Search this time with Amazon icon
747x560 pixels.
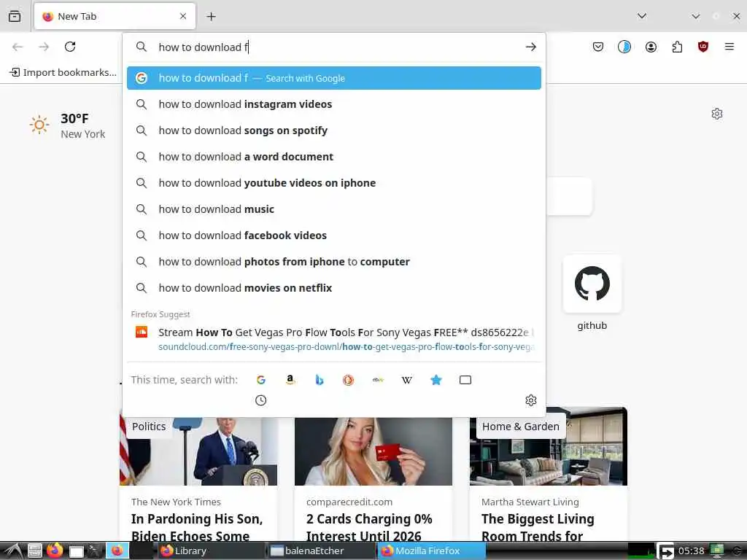tap(290, 380)
